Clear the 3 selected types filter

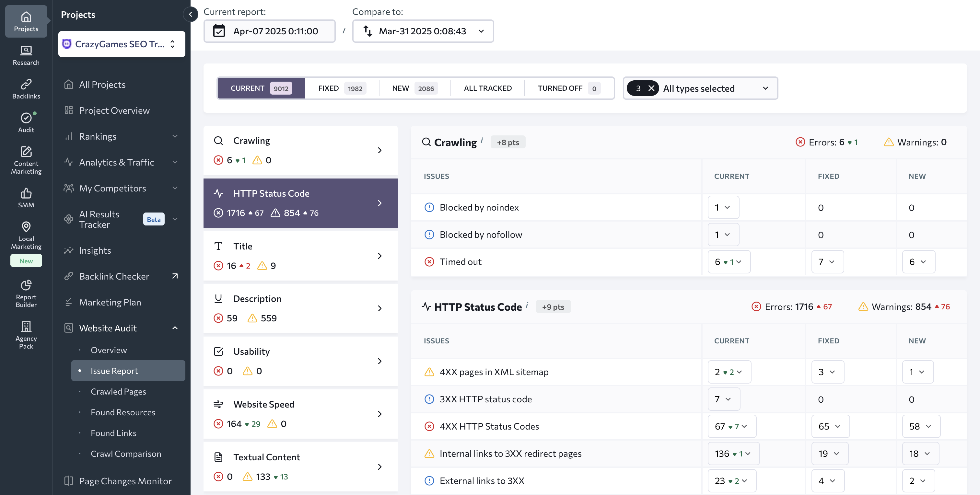(x=651, y=88)
